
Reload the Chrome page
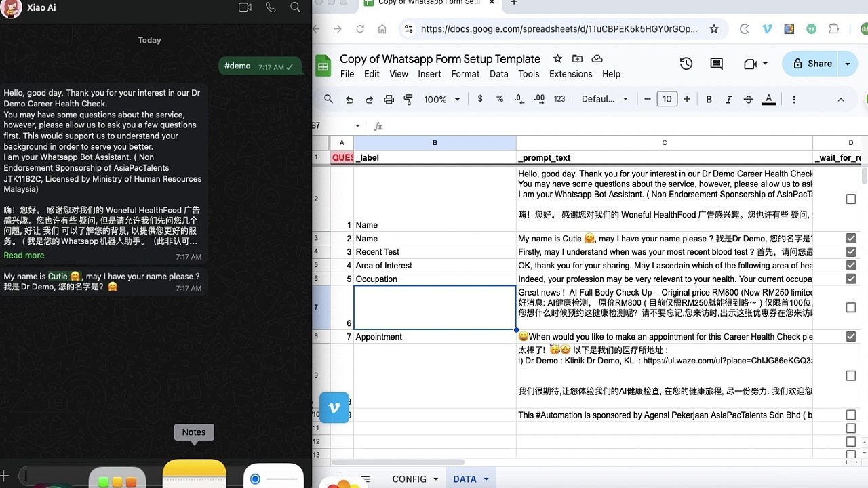click(x=360, y=29)
